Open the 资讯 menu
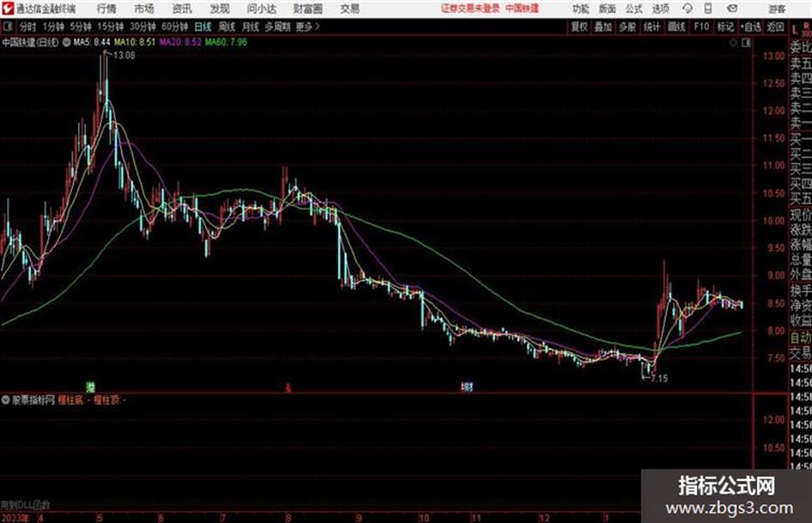 click(182, 9)
